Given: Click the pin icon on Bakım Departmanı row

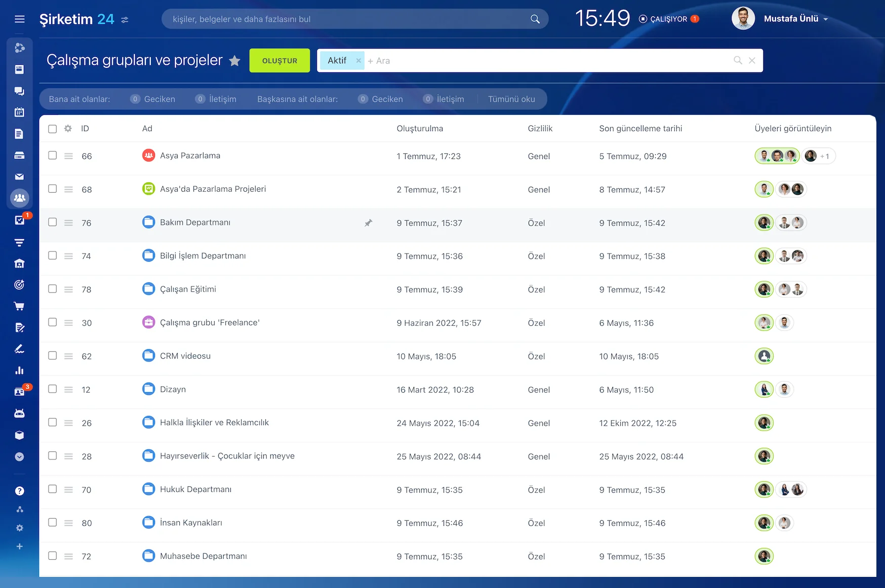Looking at the screenshot, I should pos(368,223).
